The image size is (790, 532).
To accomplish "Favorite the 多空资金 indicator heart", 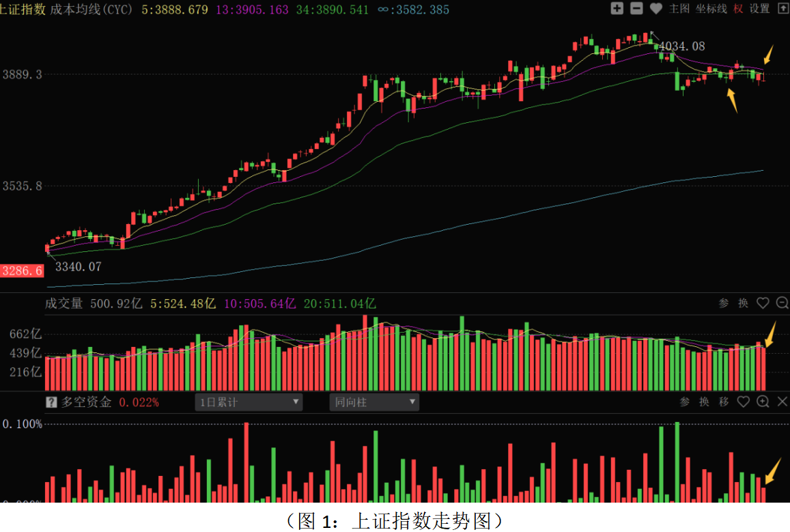I will (744, 402).
